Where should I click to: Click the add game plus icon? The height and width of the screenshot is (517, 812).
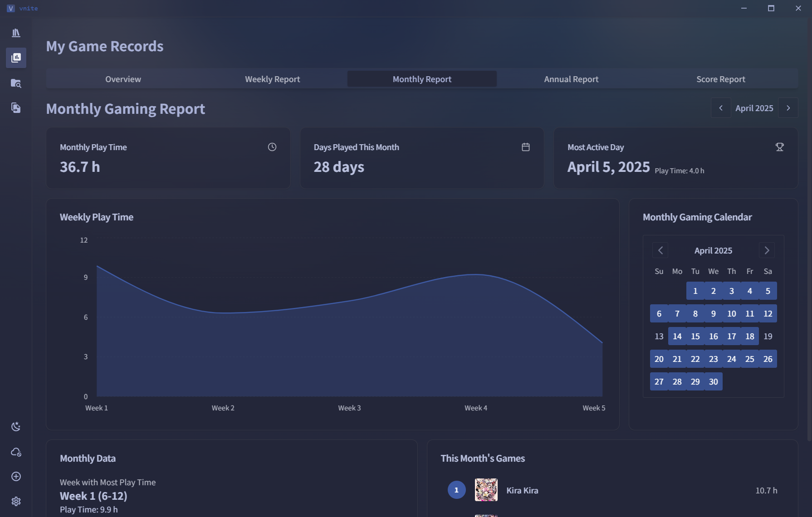[16, 477]
